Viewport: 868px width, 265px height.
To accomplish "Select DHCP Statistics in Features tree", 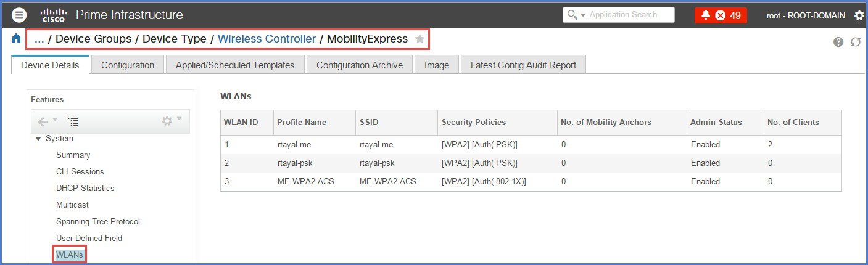I will (85, 188).
